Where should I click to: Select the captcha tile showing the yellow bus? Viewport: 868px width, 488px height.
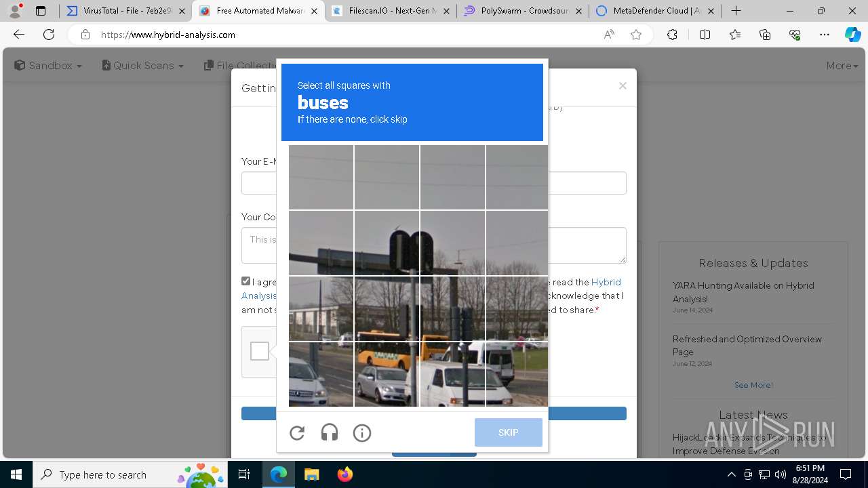tap(387, 374)
